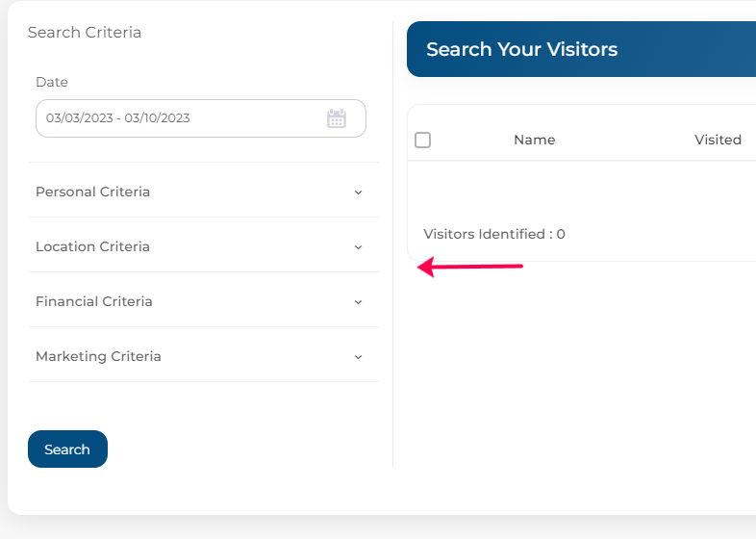This screenshot has width=756, height=539.
Task: Sort by the Name column header
Action: point(534,140)
